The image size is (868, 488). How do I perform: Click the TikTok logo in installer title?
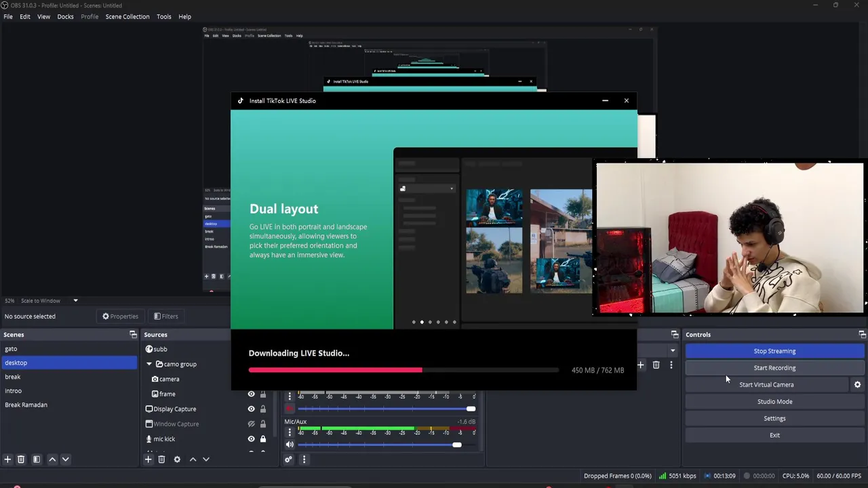240,101
